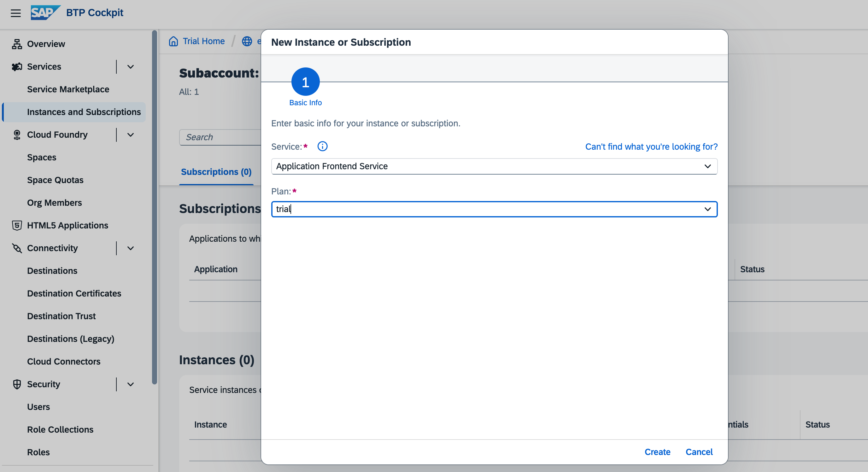Click the hamburger navigation menu icon

click(x=15, y=13)
